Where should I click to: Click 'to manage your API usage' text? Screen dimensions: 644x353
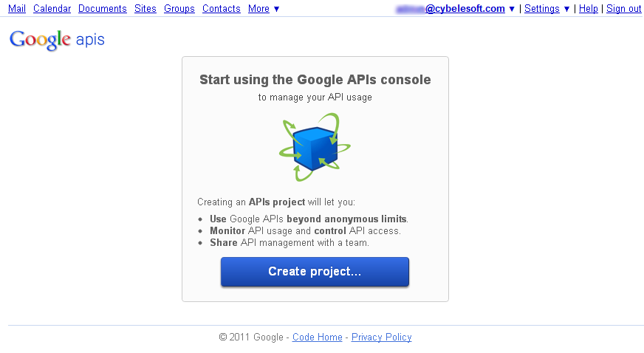(315, 97)
